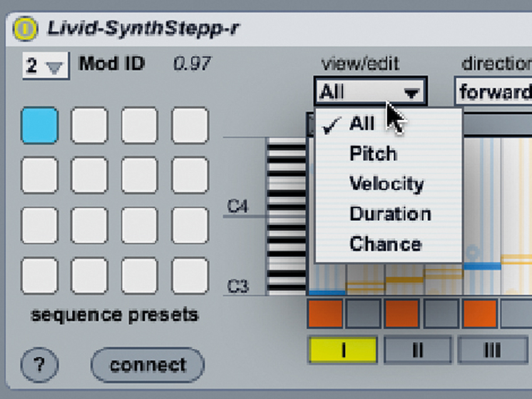Switch to page III button
The image size is (532, 399).
493,350
